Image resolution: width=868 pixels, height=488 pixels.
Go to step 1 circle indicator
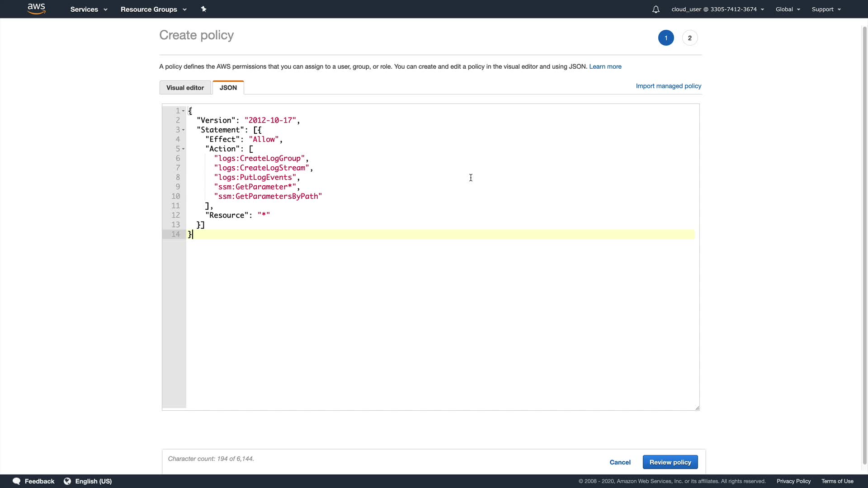665,38
